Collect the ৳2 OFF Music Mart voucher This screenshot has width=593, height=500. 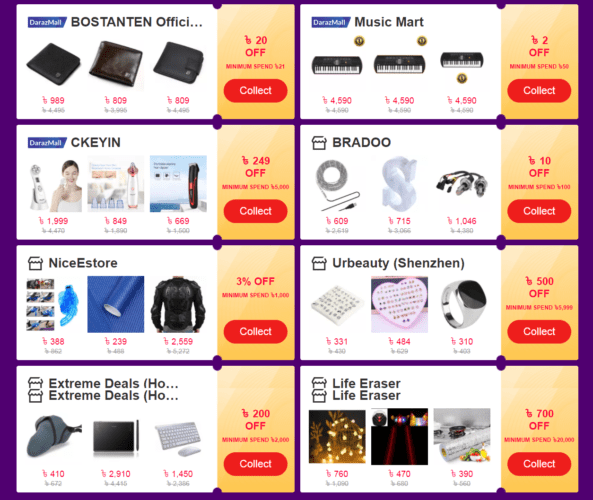(539, 91)
